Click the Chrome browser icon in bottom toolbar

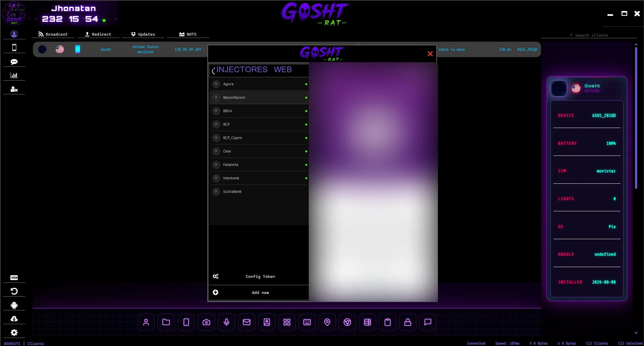[347, 322]
